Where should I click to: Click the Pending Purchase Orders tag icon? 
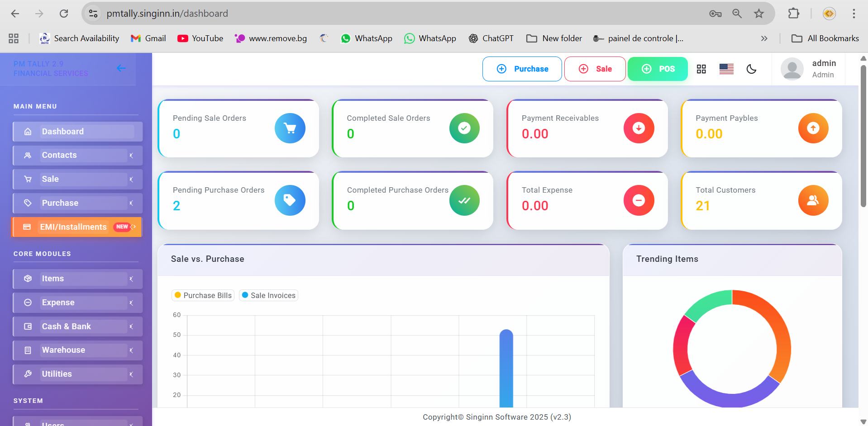[290, 200]
